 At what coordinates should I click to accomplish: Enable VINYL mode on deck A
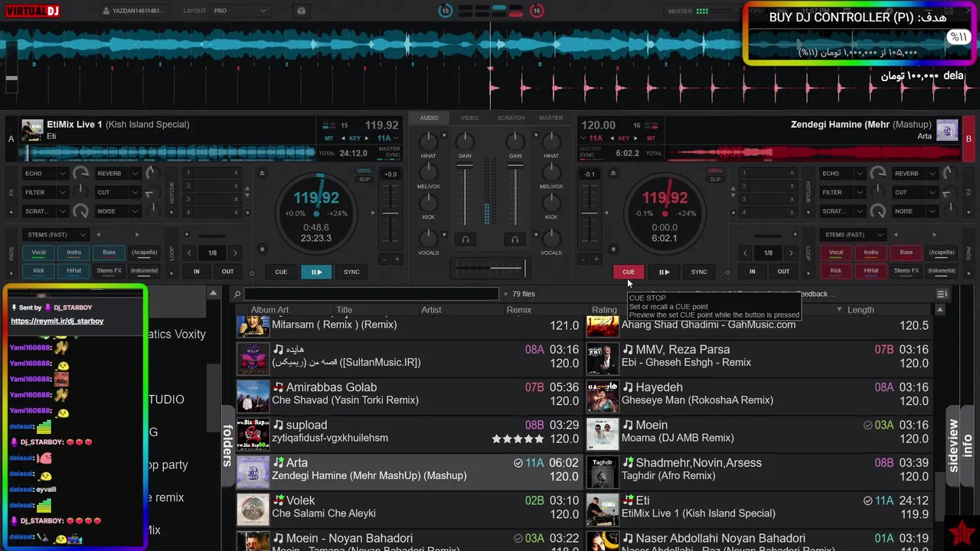pos(364,171)
